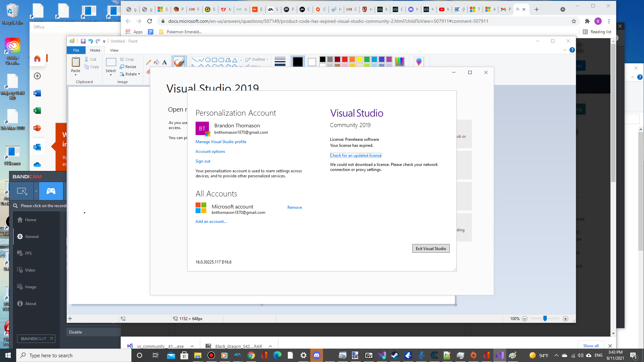This screenshot has height=362, width=644.
Task: Click Check for an updated license link
Action: (356, 155)
